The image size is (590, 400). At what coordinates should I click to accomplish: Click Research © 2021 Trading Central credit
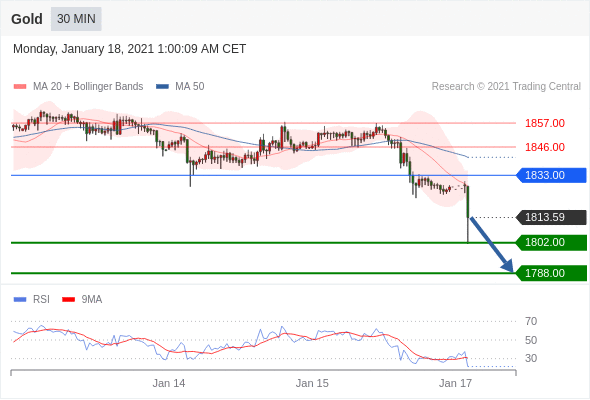506,87
